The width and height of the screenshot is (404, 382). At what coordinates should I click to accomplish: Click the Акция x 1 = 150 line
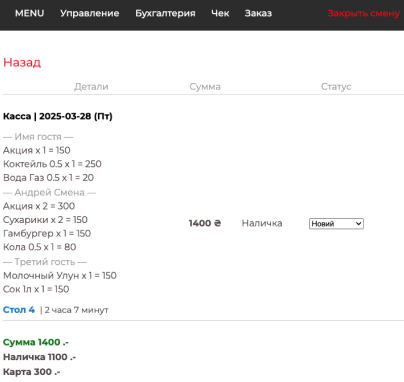pos(37,150)
